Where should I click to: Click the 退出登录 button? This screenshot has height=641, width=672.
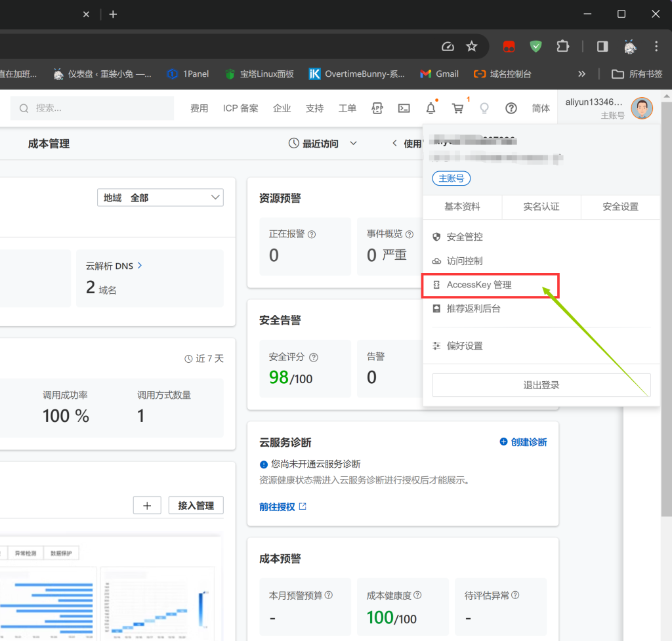[x=541, y=384]
